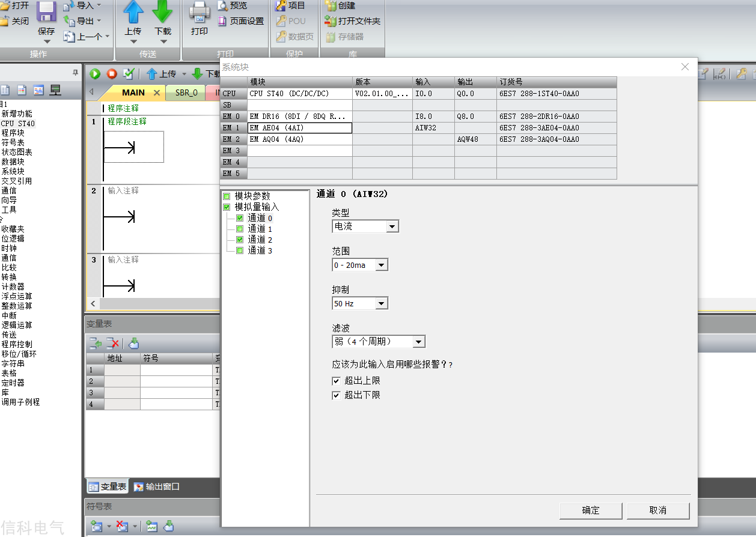This screenshot has height=537, width=756.
Task: Click the 确定 button
Action: (591, 511)
